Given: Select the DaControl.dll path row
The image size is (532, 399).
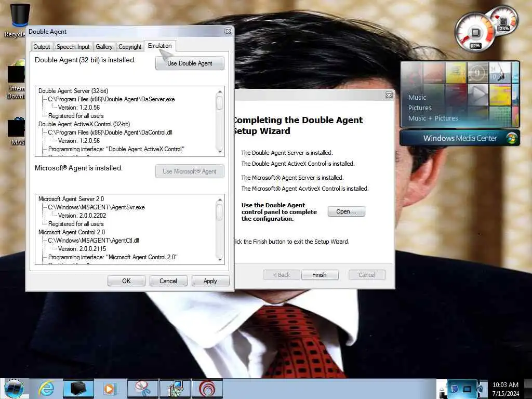Looking at the screenshot, I should (x=110, y=132).
